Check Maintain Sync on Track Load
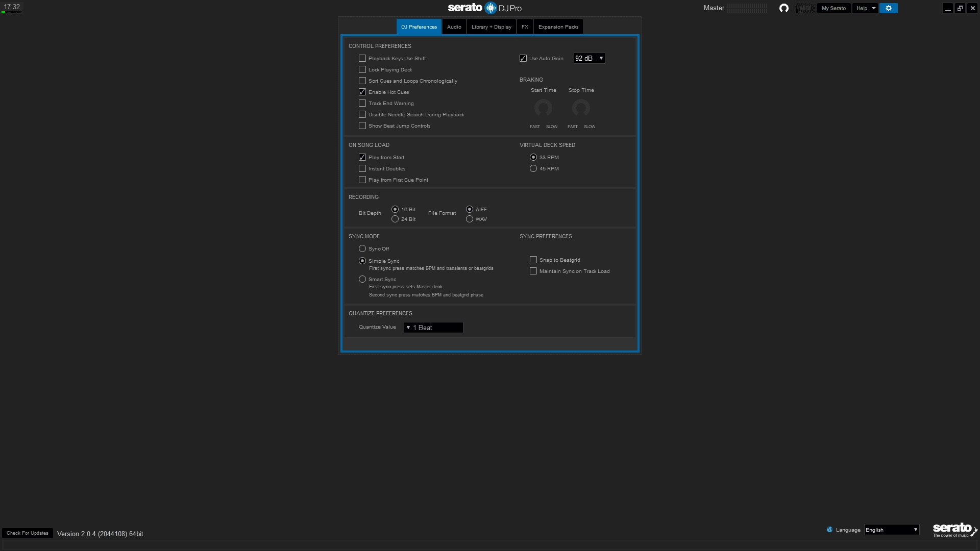This screenshot has height=551, width=980. pos(533,271)
